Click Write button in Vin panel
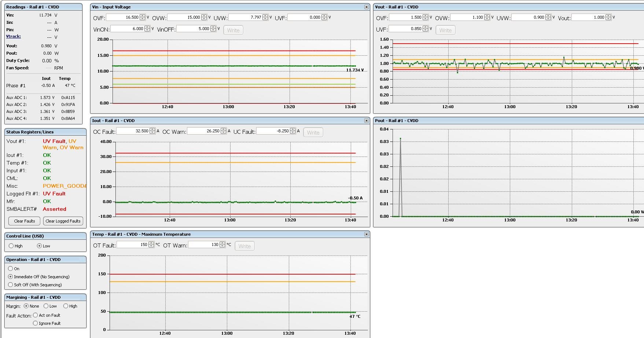644x338 pixels. tap(233, 30)
